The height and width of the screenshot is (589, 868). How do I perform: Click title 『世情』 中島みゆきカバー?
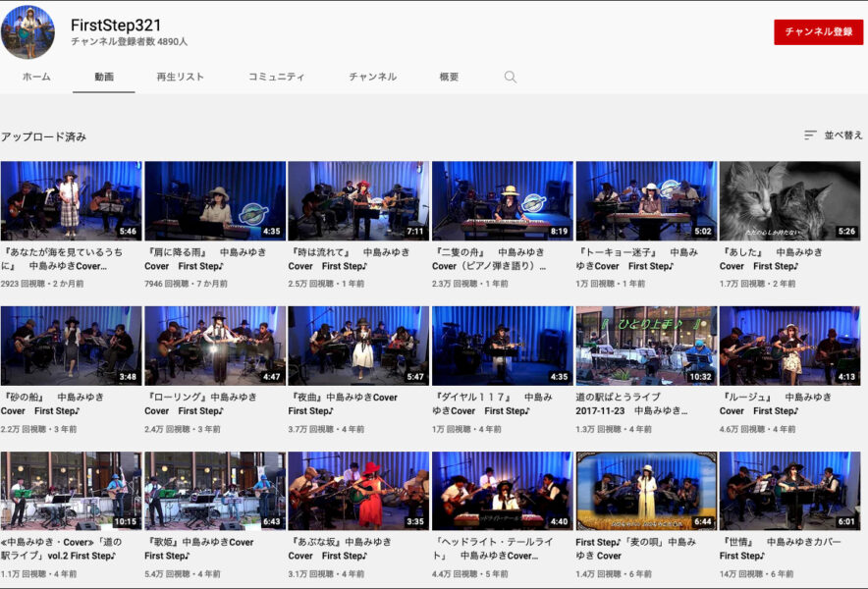click(780, 549)
